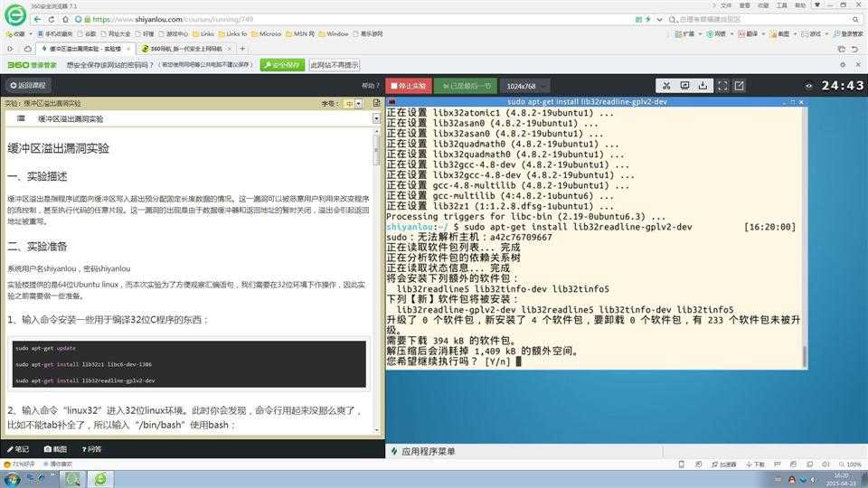Open the 截图 screenshot tab at panel bottom
This screenshot has width=868, height=488.
[55, 449]
